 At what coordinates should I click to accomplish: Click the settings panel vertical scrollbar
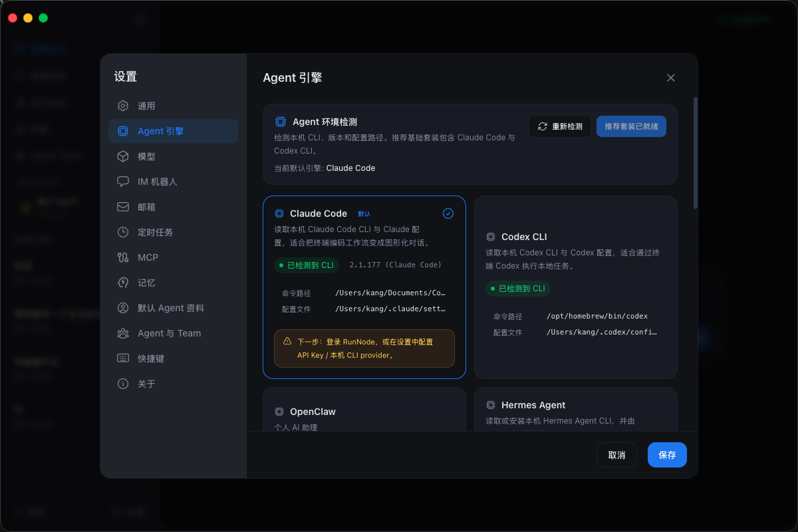[x=696, y=153]
